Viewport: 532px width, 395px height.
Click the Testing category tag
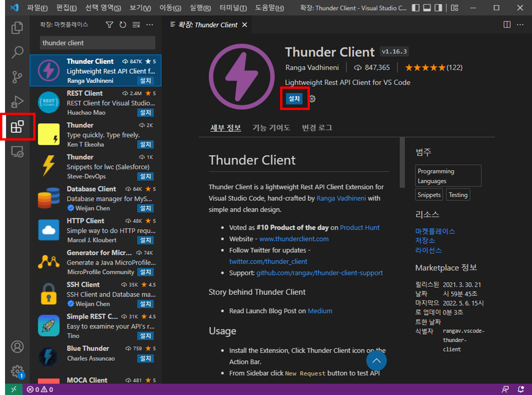point(458,195)
